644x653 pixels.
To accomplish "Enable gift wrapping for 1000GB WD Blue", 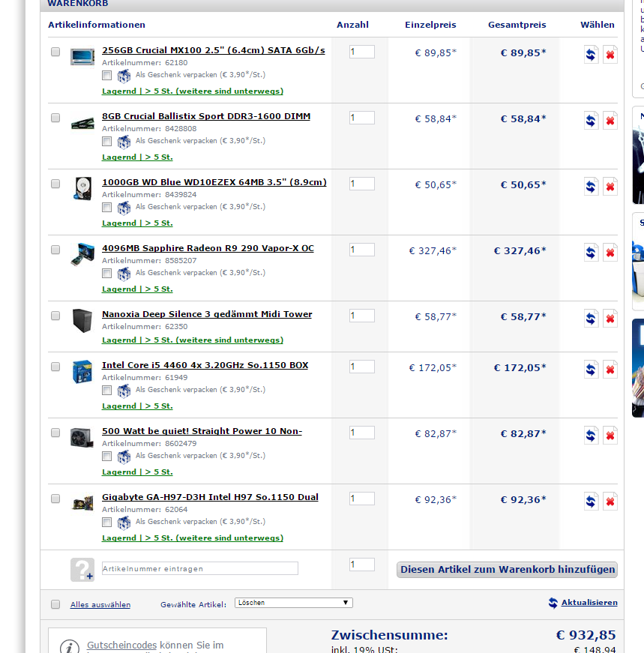I will 107,208.
